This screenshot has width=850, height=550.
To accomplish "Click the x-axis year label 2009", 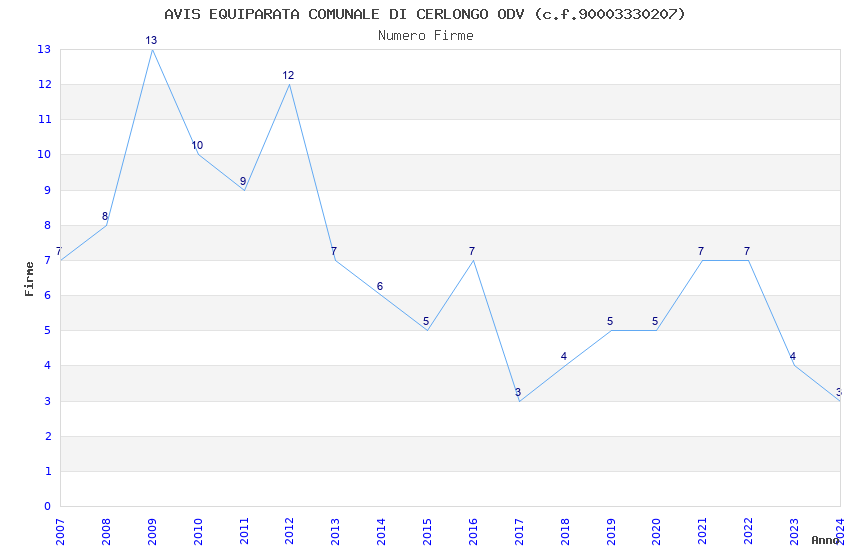I will pos(152,532).
